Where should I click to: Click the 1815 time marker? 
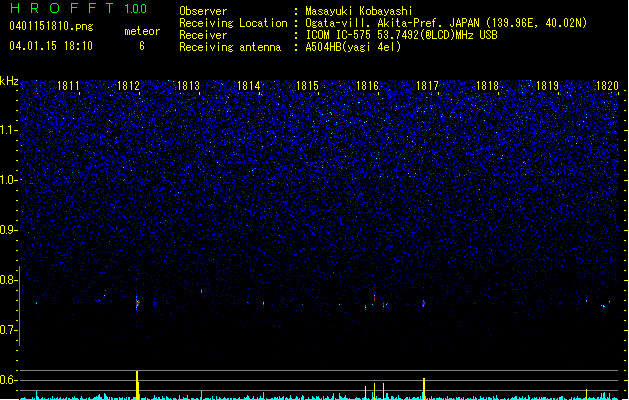point(307,86)
